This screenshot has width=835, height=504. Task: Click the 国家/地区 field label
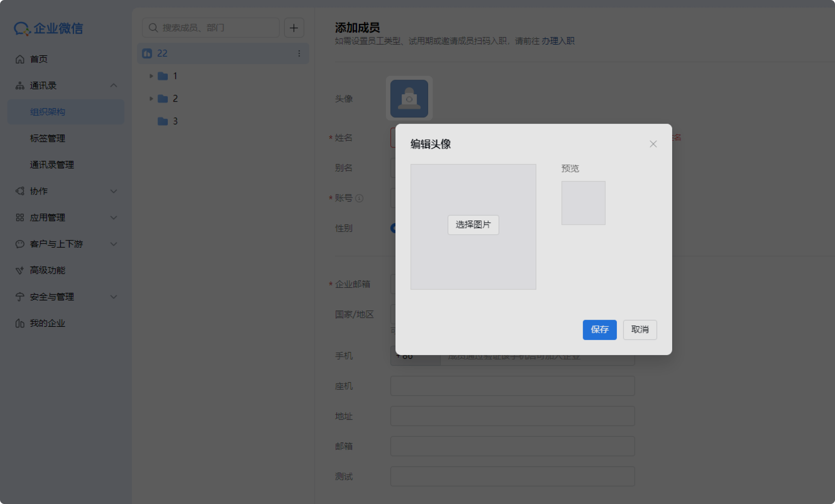[354, 314]
